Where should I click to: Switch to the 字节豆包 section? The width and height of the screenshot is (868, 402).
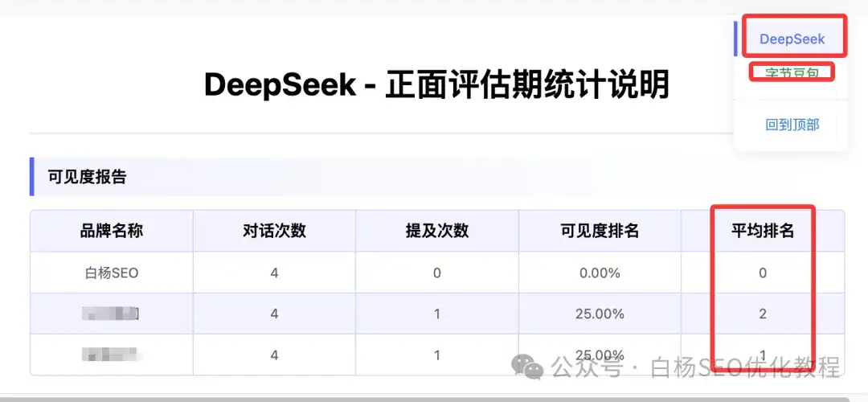coord(792,73)
